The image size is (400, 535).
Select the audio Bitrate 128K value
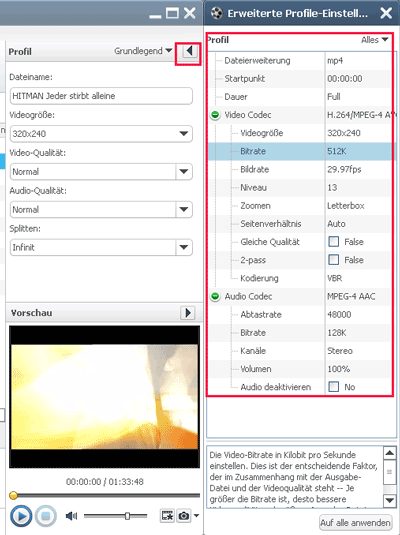click(337, 332)
